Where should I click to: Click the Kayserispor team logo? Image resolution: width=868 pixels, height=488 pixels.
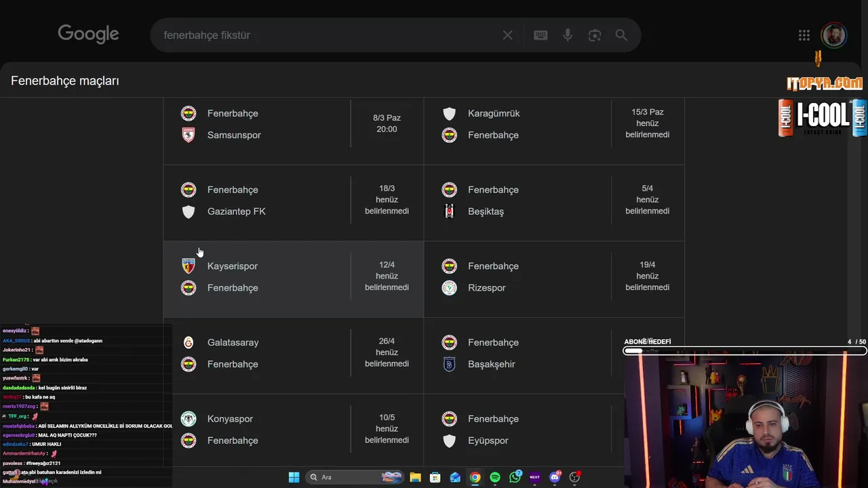189,266
